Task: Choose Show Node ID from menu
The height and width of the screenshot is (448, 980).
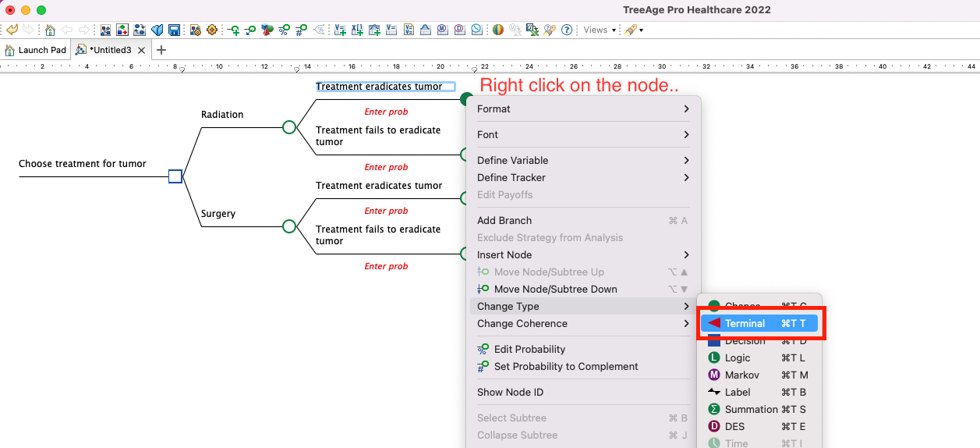Action: click(x=583, y=392)
